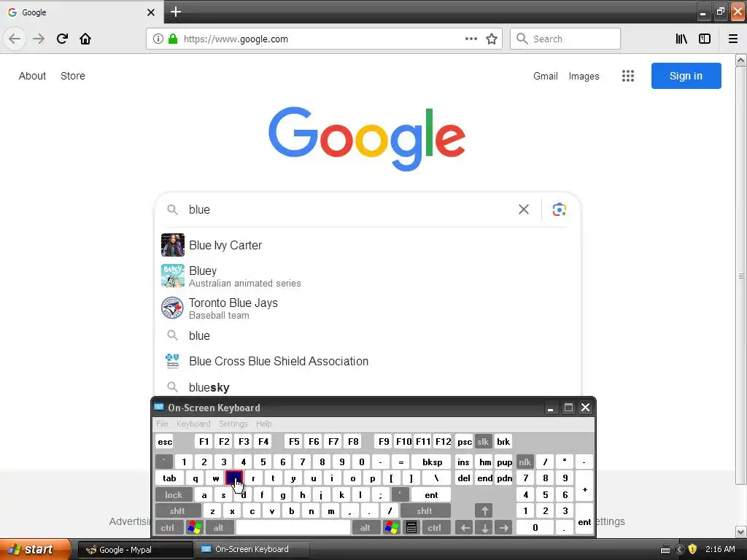Toggle the left ctrl key
Viewport: 747px width, 560px height.
pyautogui.click(x=167, y=528)
